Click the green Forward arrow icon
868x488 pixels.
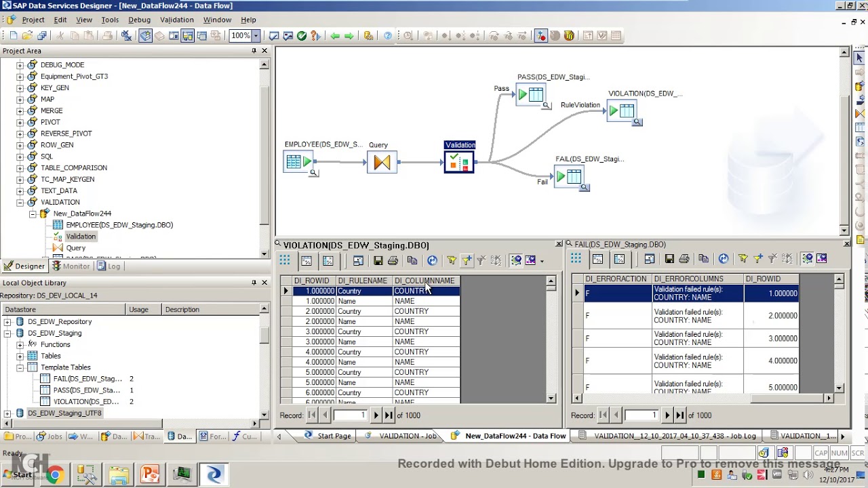[349, 36]
